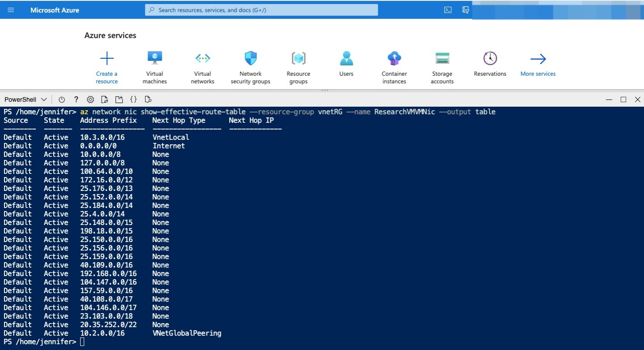Click the VnetLocal next hop type
The width and height of the screenshot is (644, 350).
171,137
